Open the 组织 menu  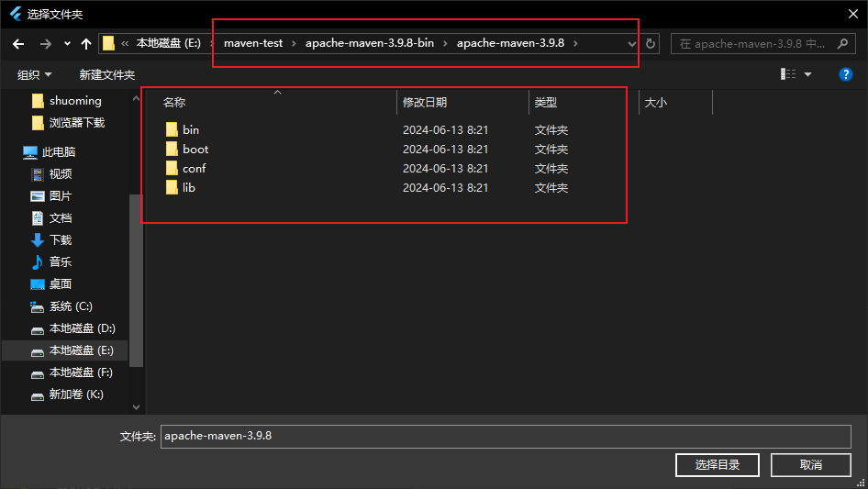(34, 74)
